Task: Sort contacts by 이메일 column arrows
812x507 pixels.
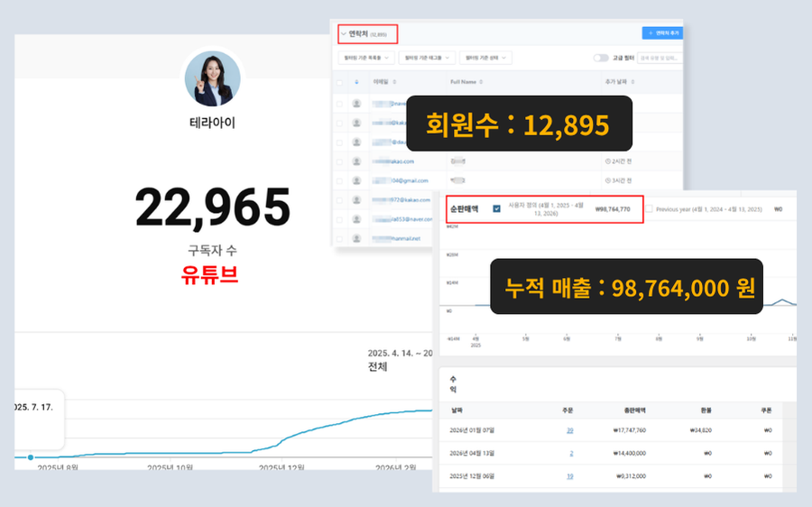Action: click(x=394, y=82)
